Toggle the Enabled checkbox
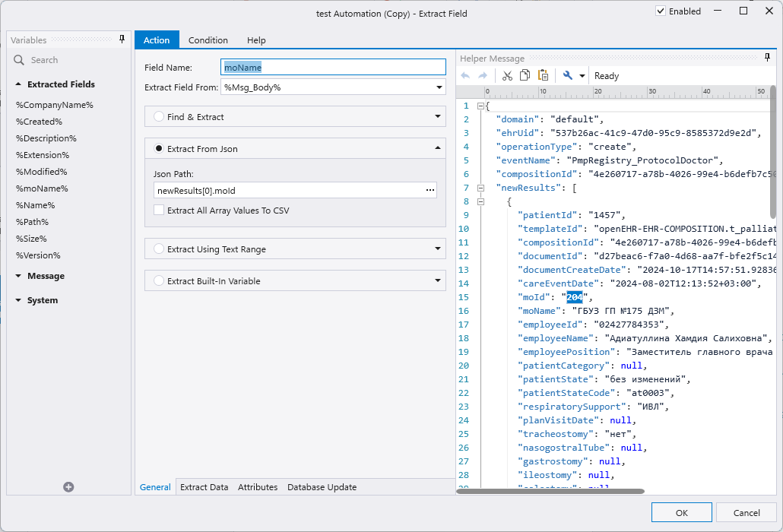This screenshot has height=532, width=783. point(661,11)
